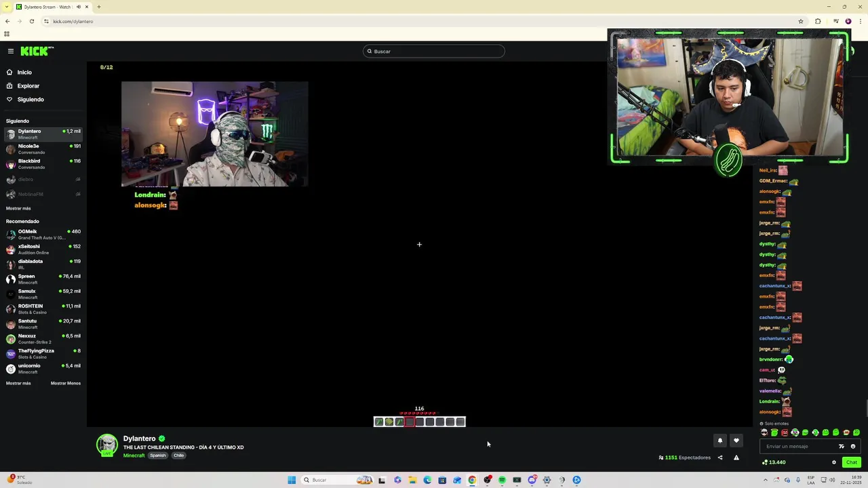Viewport: 868px width, 488px height.
Task: Open Samulx recommended channel
Action: pyautogui.click(x=43, y=294)
